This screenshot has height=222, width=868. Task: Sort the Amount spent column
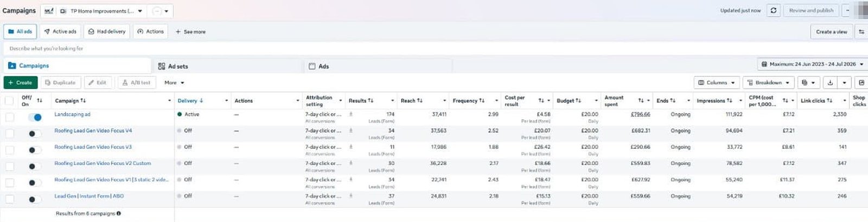[641, 100]
